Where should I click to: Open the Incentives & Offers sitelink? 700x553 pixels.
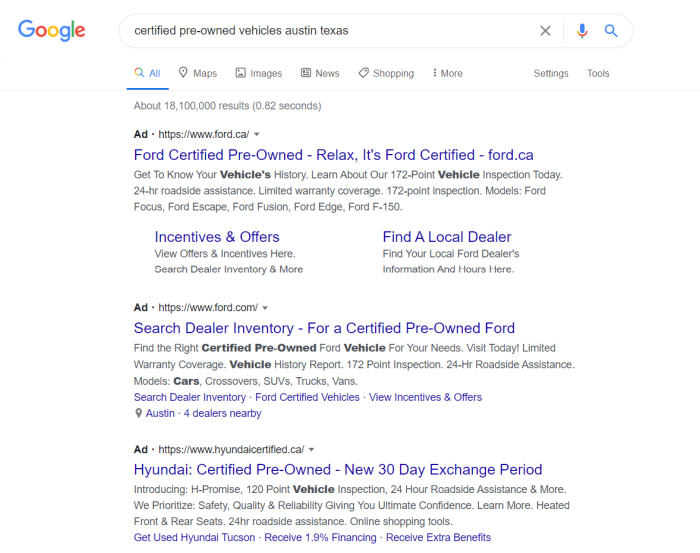(x=217, y=237)
